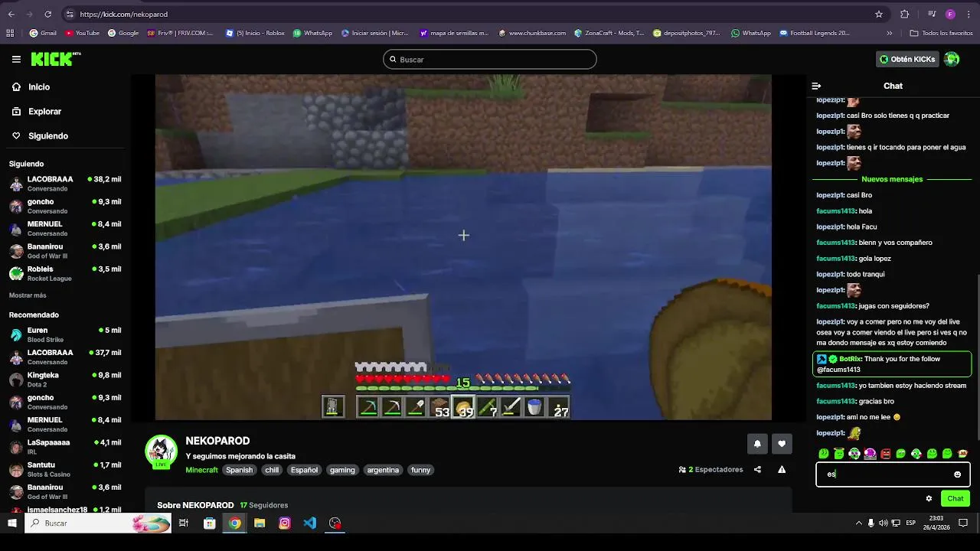Open Todos los favoritos folder

pos(941,33)
